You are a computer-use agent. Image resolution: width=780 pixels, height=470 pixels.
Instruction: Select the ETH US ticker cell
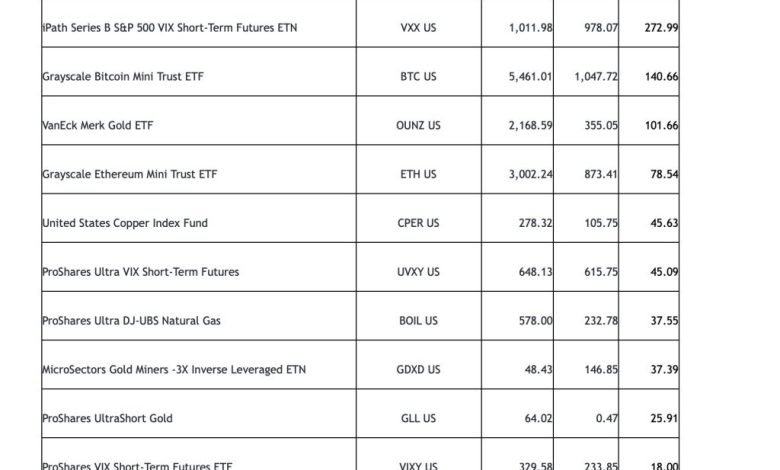(x=417, y=174)
